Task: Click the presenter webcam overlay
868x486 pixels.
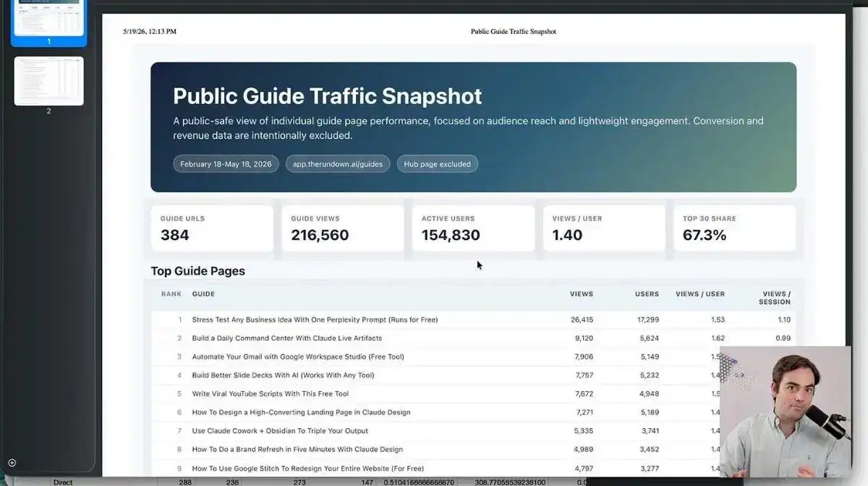Action: pos(785,412)
